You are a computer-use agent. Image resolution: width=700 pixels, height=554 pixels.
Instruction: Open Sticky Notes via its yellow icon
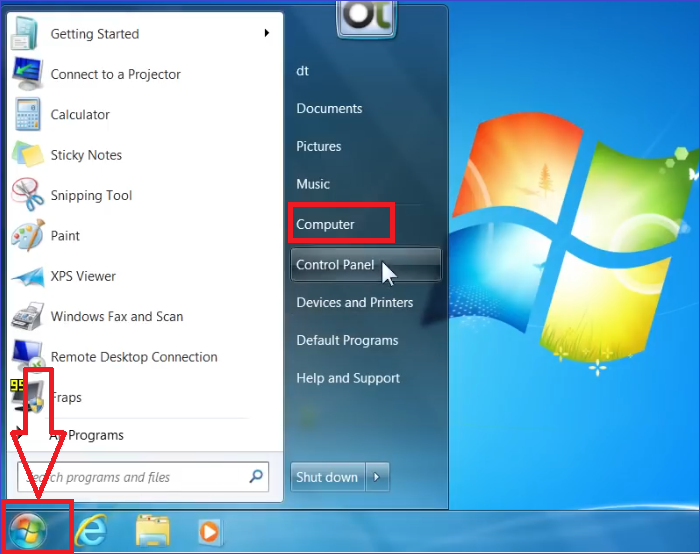(x=28, y=154)
